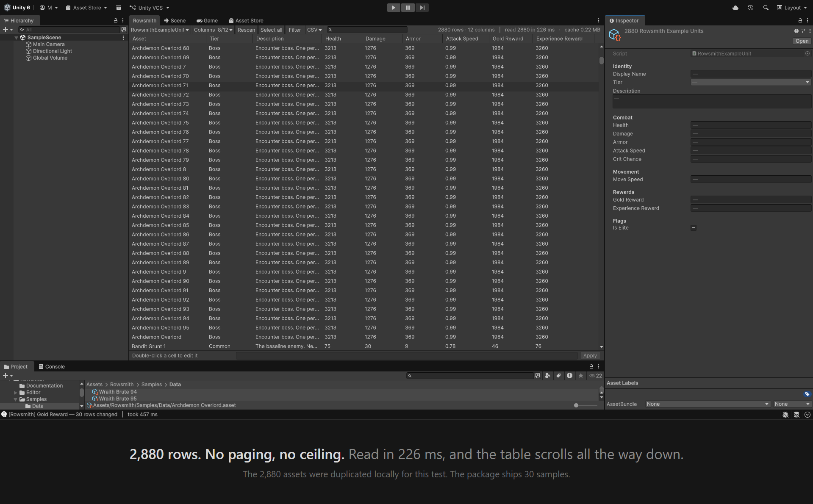
Task: Open the Layout dropdown
Action: coord(792,8)
